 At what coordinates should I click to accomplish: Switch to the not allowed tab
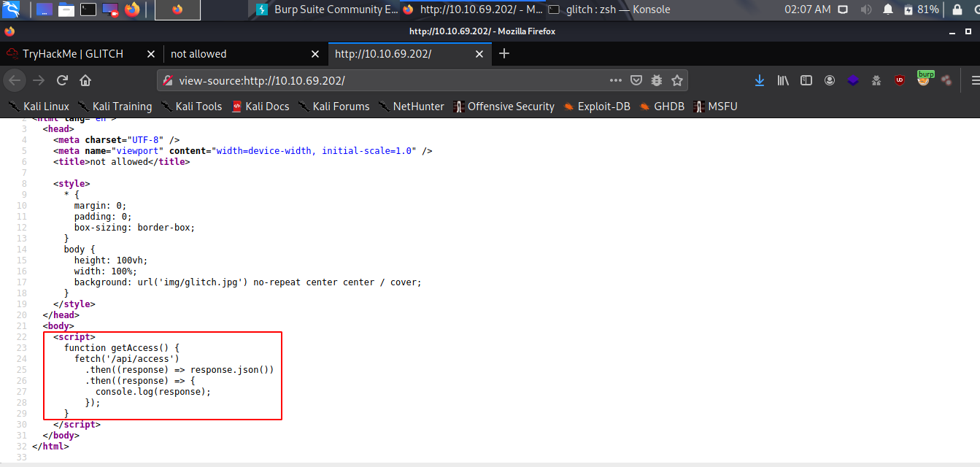198,53
